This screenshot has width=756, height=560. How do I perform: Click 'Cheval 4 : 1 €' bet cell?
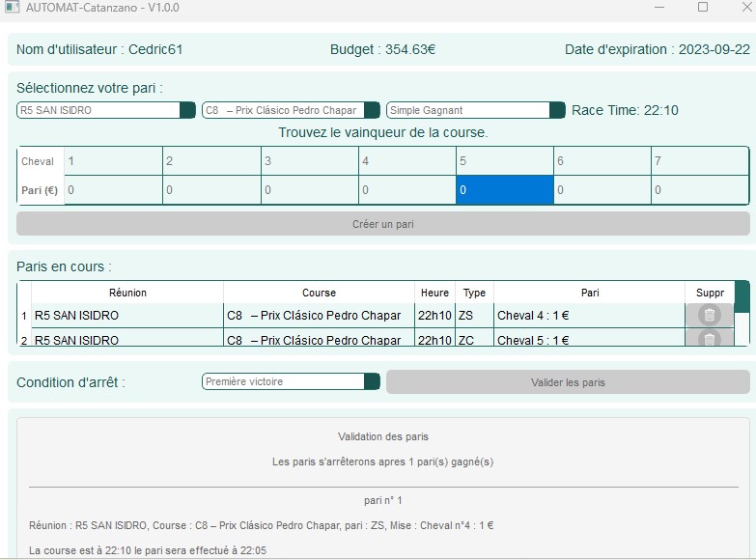[x=589, y=316]
